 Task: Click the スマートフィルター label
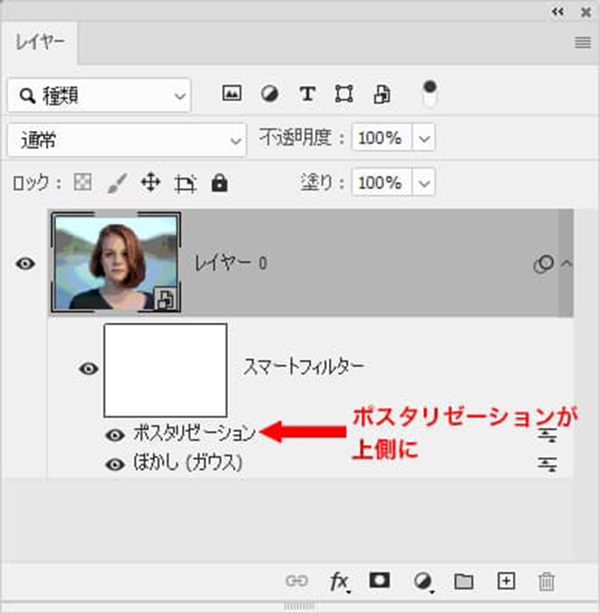(x=304, y=367)
